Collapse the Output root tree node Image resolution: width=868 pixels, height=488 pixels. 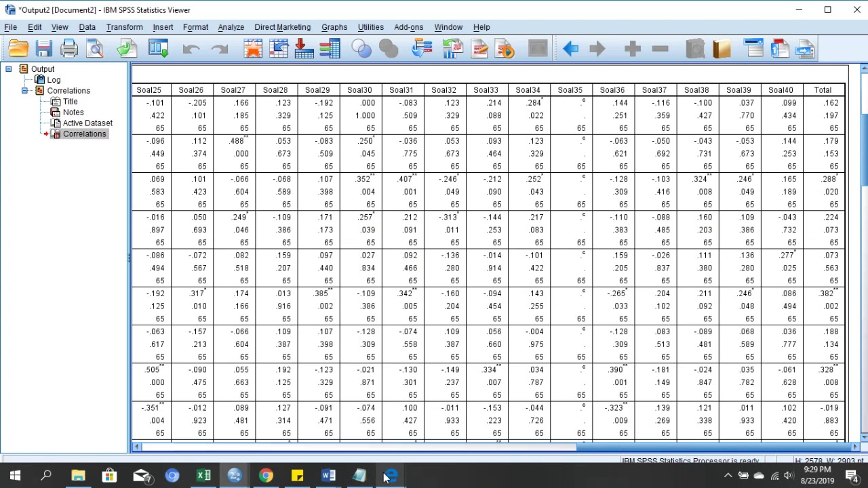[8, 68]
